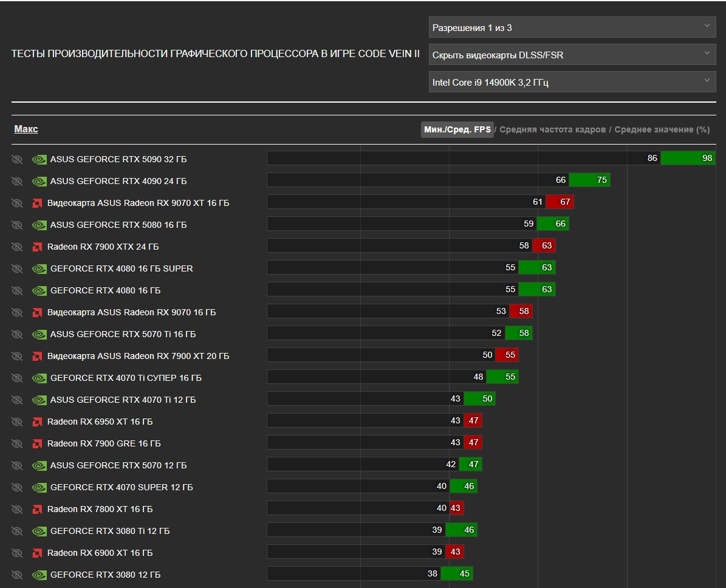726x588 pixels.
Task: Click NVIDIA logo beside ASUS RTX 5070 12 ГБ
Action: coord(39,466)
